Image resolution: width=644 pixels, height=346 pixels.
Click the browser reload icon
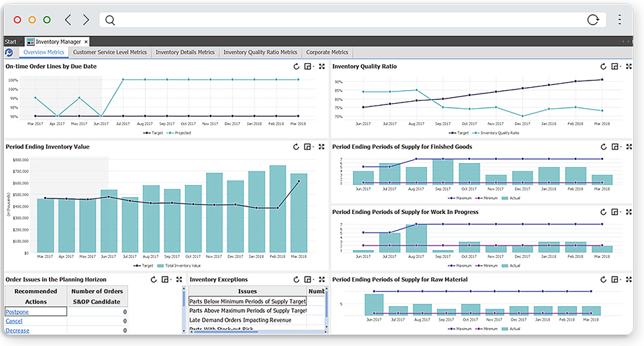click(593, 20)
